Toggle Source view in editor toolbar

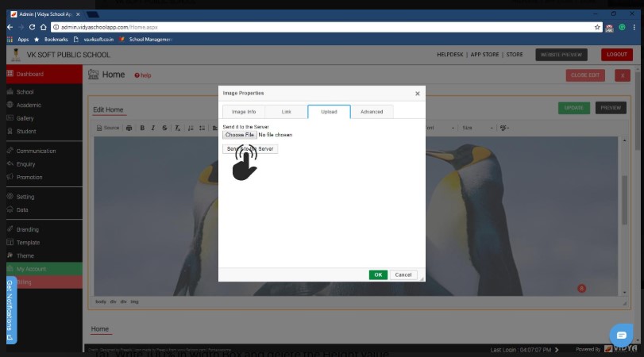coord(108,128)
